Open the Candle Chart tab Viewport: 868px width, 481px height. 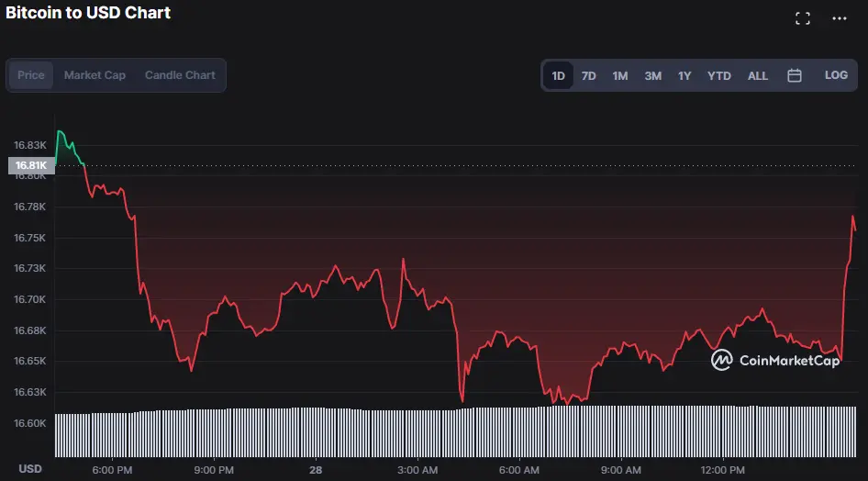[180, 75]
